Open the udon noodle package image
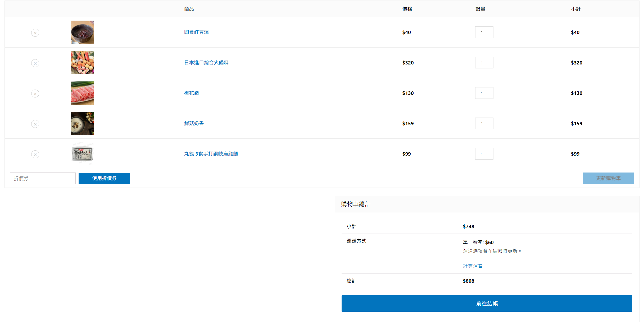644x326 pixels. click(x=82, y=154)
